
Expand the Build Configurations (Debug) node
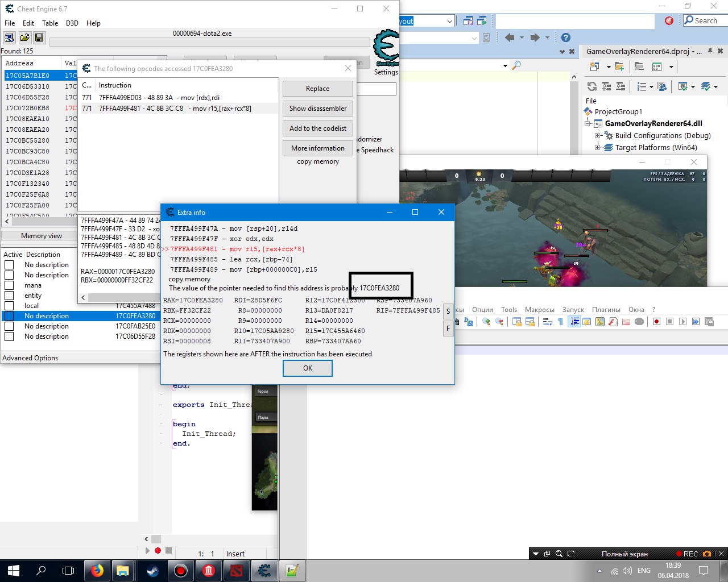tap(598, 136)
